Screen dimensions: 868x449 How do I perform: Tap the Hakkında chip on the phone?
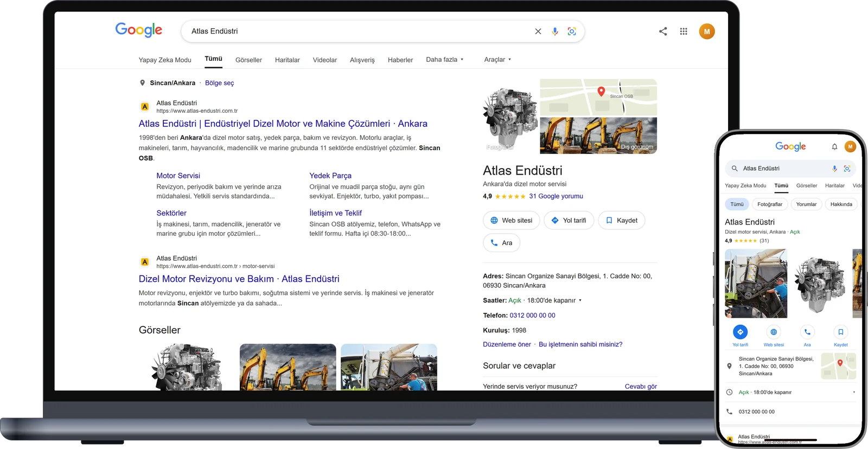click(x=841, y=204)
